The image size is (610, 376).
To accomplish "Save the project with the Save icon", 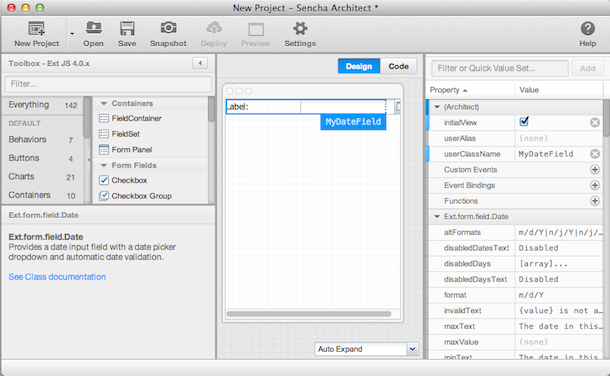I will point(127,28).
